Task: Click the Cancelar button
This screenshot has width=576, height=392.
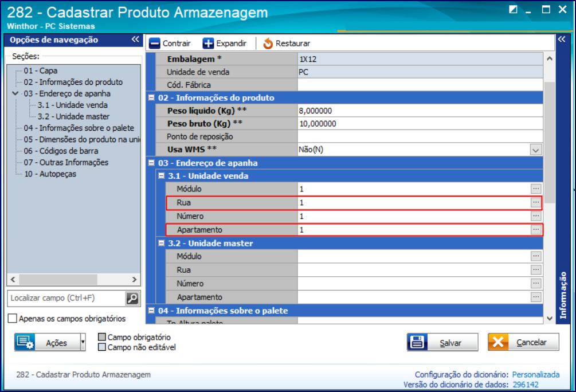Action: click(x=523, y=342)
